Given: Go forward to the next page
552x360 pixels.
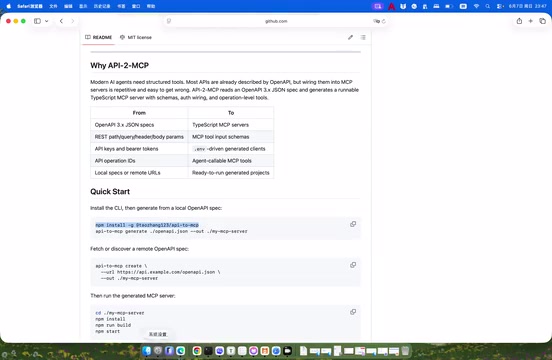Looking at the screenshot, I should point(73,21).
